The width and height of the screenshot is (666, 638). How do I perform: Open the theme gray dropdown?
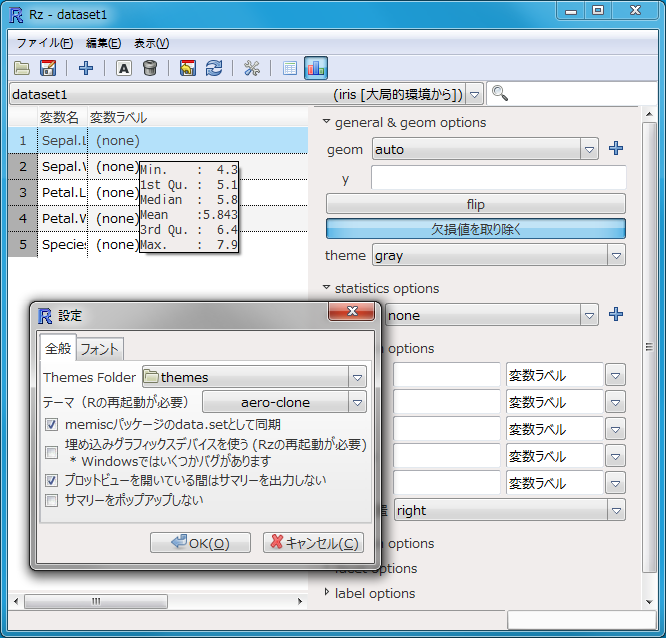click(616, 256)
